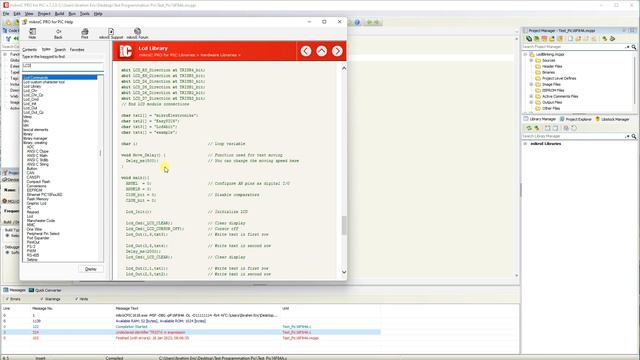The height and width of the screenshot is (360, 640).
Task: Open the Quick Converter tab
Action: 45,290
